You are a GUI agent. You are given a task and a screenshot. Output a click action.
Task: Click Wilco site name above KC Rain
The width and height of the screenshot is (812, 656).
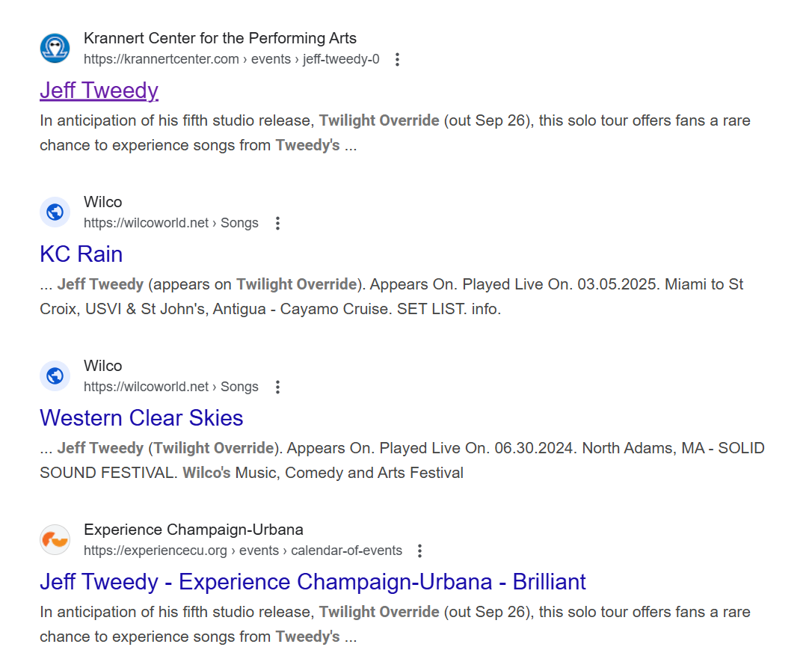click(103, 201)
